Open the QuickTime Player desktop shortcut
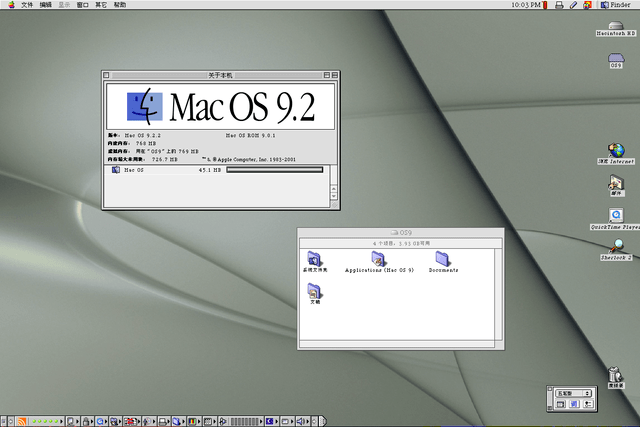Screen dimensions: 640x427 pyautogui.click(x=616, y=216)
